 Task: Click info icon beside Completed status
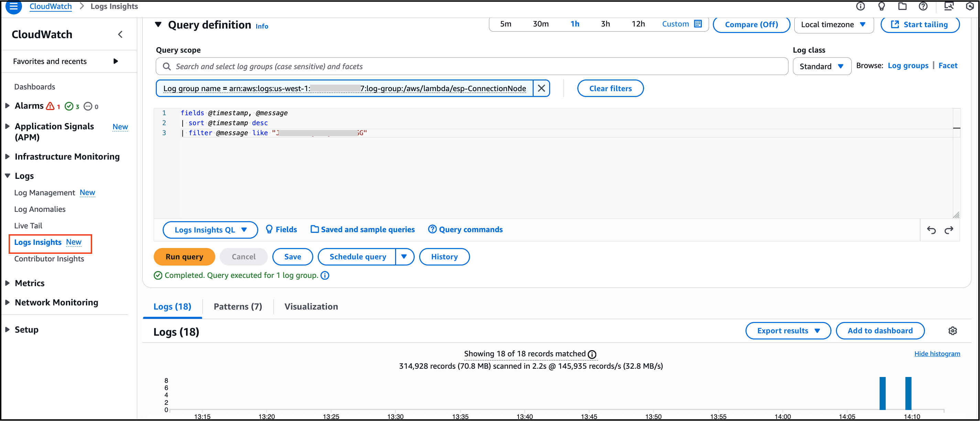(325, 276)
